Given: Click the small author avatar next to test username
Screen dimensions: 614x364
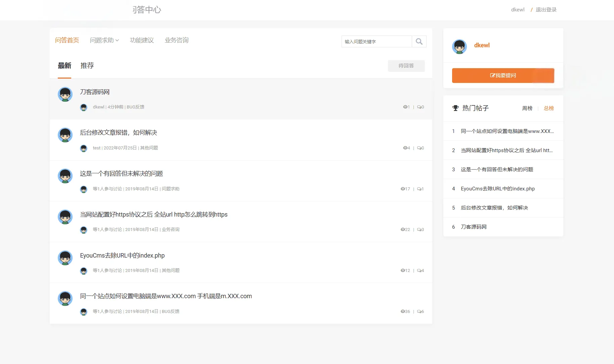Looking at the screenshot, I should [x=84, y=148].
